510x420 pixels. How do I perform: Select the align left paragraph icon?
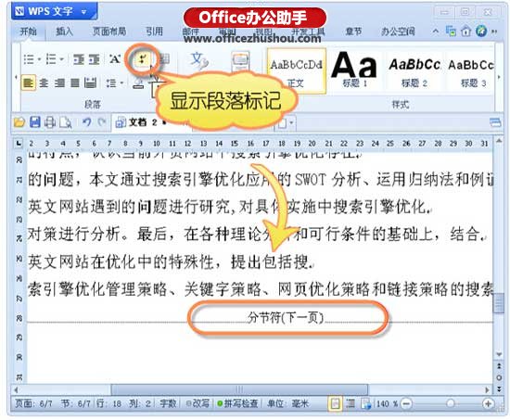point(29,83)
